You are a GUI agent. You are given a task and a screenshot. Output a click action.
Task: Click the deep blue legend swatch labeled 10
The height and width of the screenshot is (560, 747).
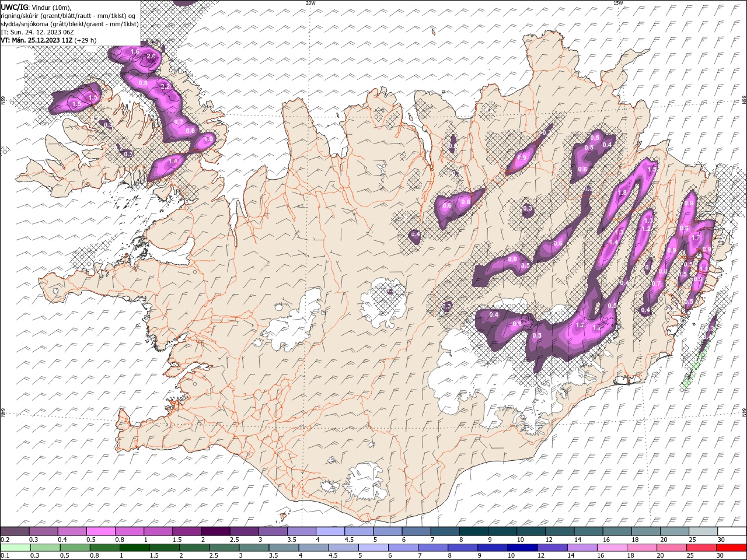(x=522, y=548)
